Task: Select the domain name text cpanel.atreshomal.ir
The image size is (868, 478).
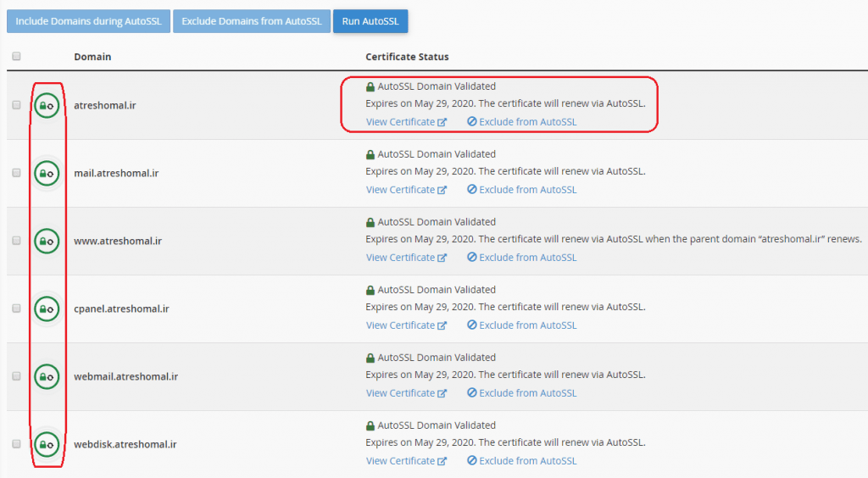Action: coord(122,308)
